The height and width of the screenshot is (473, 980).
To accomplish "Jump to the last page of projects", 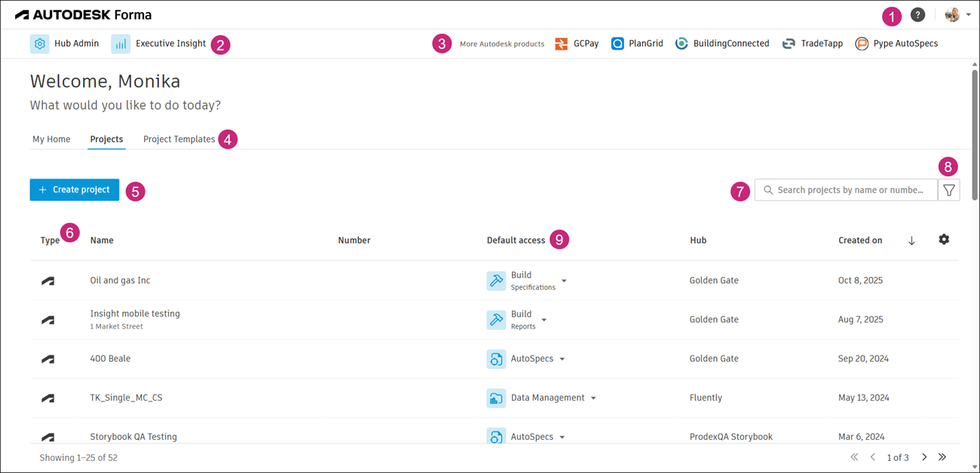I will point(942,457).
